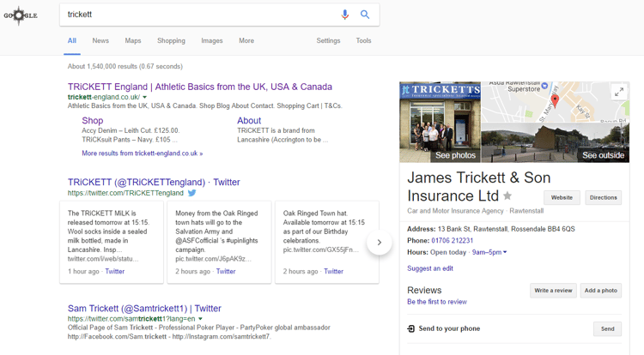Click the voice search microphone icon
Image resolution: width=644 pixels, height=355 pixels.
[x=345, y=15]
